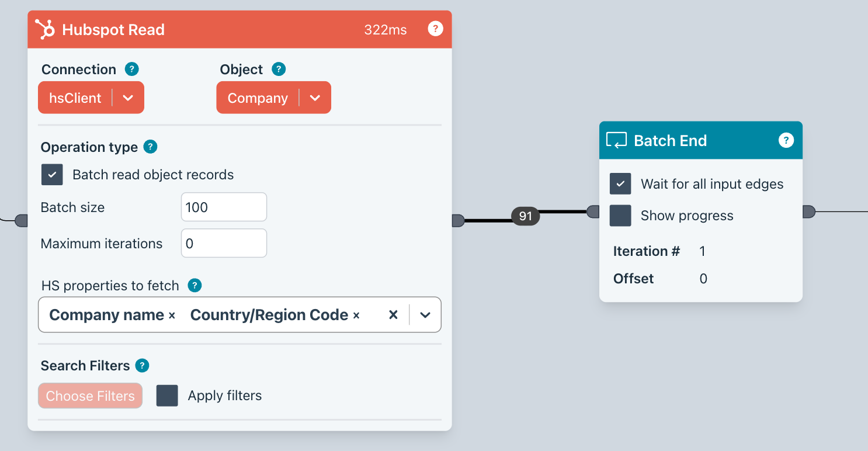
Task: Click the Operation type label
Action: click(x=89, y=147)
